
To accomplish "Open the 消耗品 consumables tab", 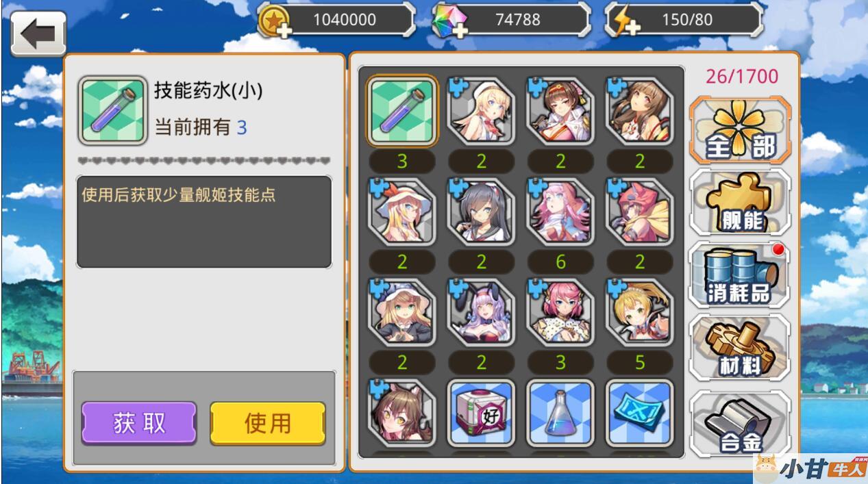I will (x=740, y=275).
